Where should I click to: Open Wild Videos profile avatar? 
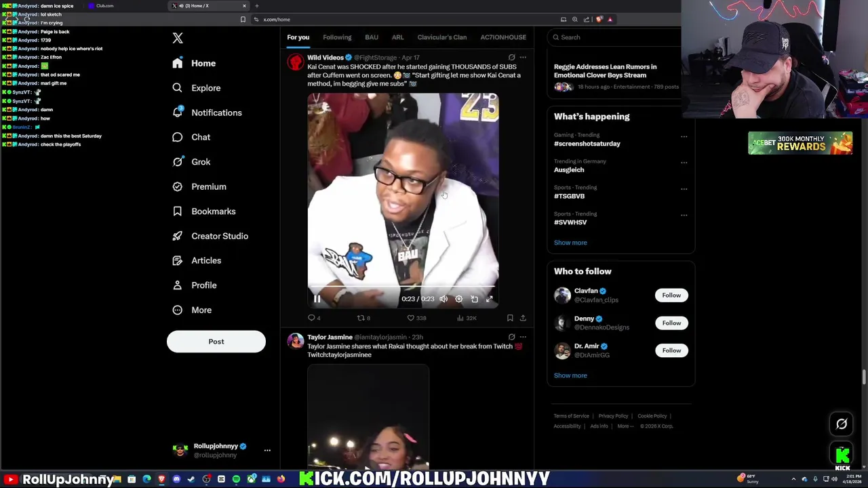pyautogui.click(x=296, y=62)
